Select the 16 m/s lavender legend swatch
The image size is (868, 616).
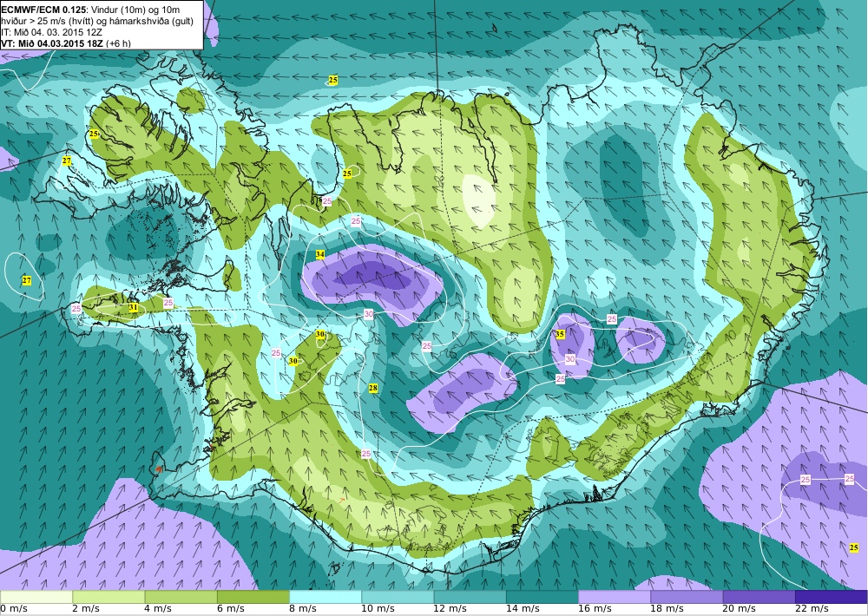pyautogui.click(x=615, y=597)
